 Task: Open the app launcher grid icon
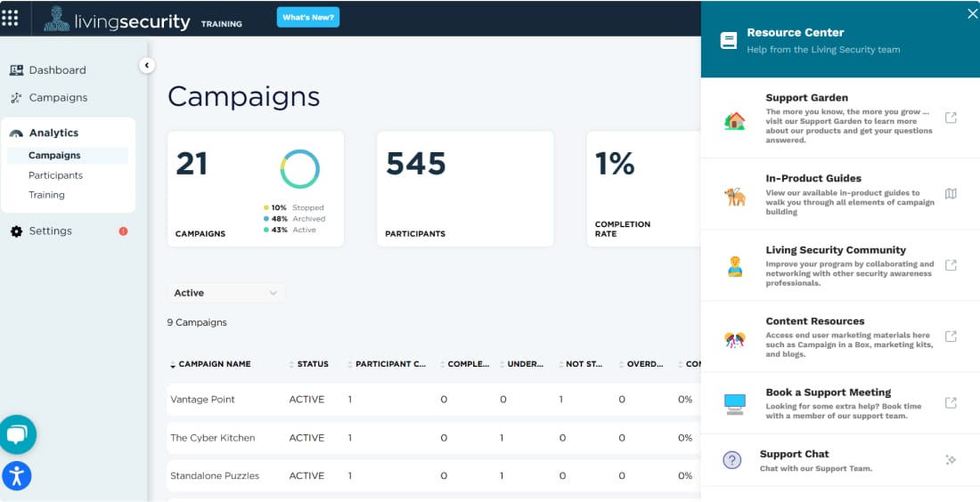(10, 18)
